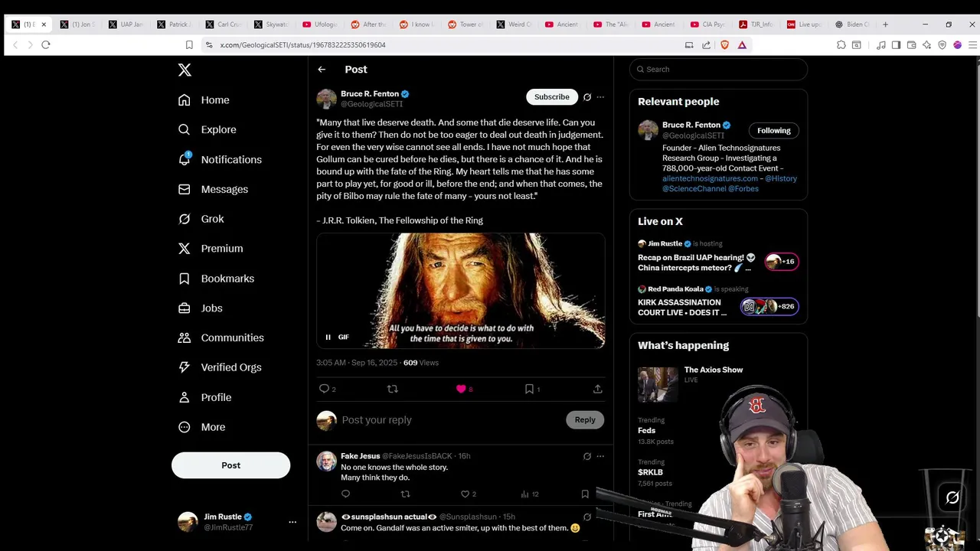Grok icon on sunsplashsun reply

coord(587,517)
